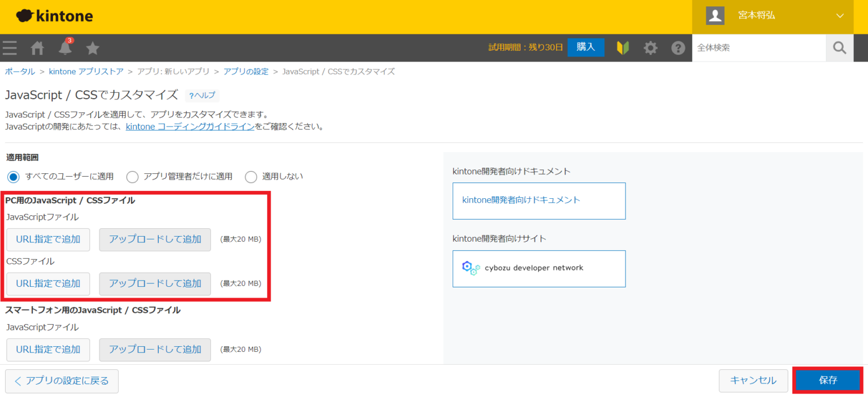
Task: Open the hamburger app menu icon
Action: point(10,47)
